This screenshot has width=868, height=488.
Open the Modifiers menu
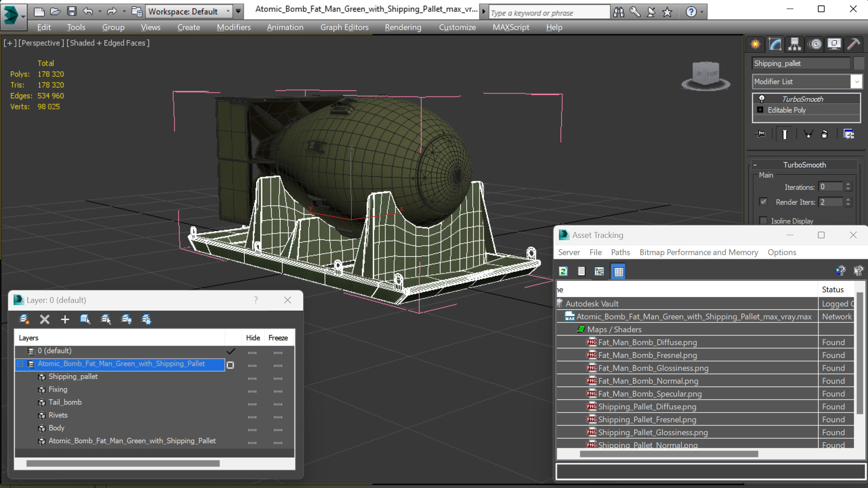click(x=234, y=27)
